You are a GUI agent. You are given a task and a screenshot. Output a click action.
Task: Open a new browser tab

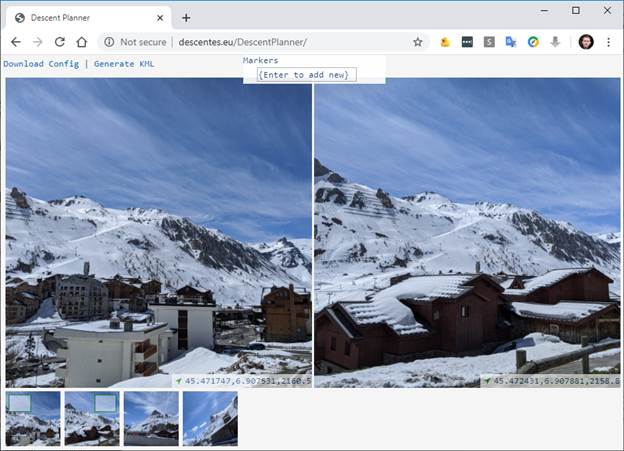click(186, 18)
